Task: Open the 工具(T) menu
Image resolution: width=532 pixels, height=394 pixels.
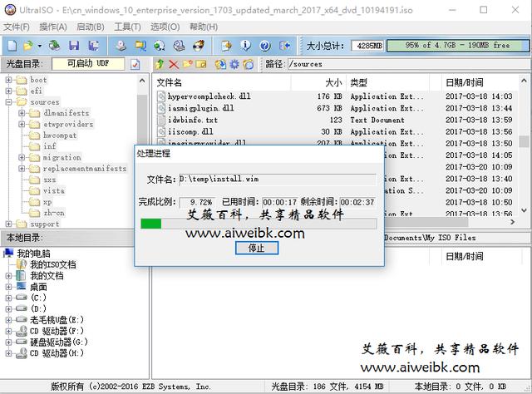Action: (127, 27)
